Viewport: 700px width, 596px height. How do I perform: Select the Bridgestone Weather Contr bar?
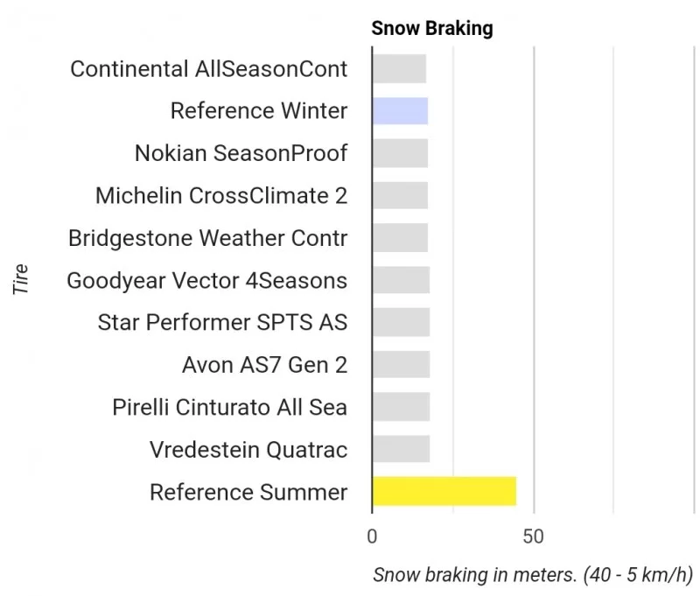pyautogui.click(x=400, y=237)
